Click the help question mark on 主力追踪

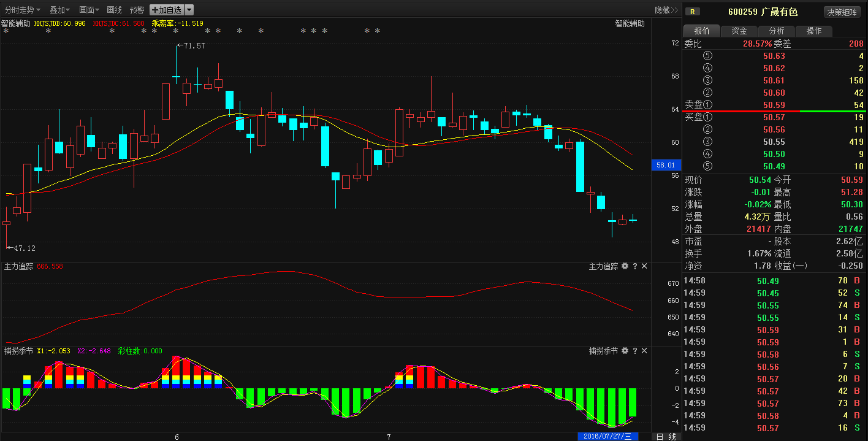point(635,266)
